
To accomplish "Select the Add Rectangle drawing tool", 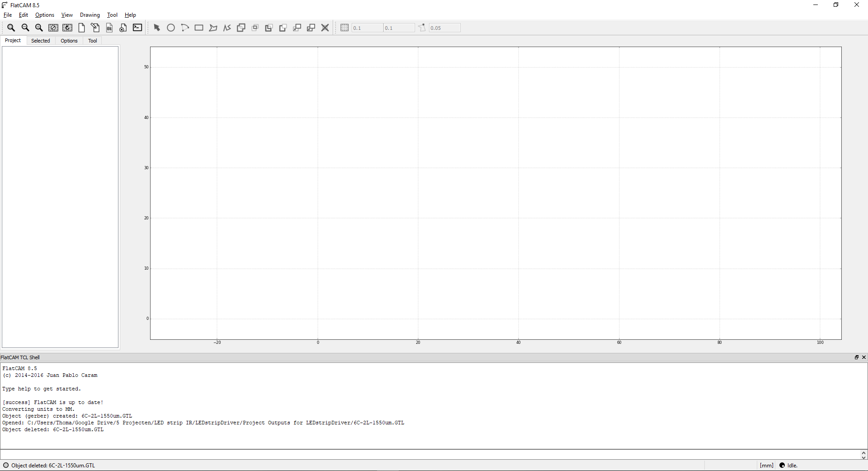I will pos(199,28).
